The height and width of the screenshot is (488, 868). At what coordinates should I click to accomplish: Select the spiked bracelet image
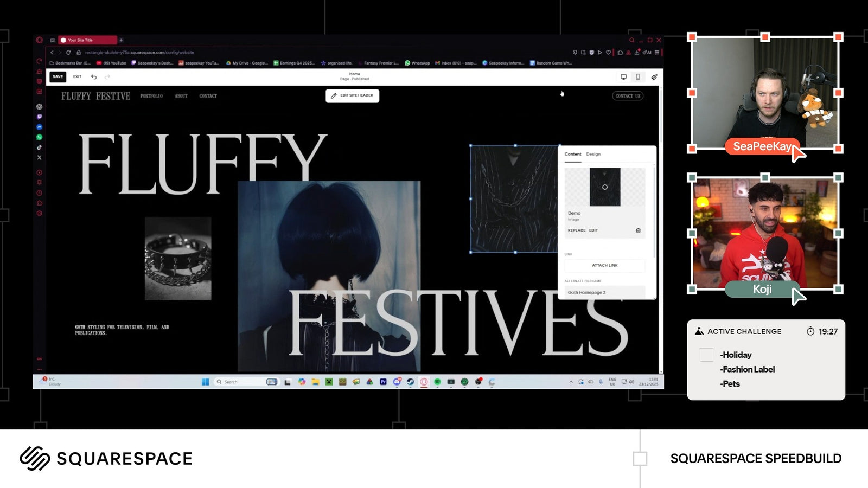click(x=178, y=259)
